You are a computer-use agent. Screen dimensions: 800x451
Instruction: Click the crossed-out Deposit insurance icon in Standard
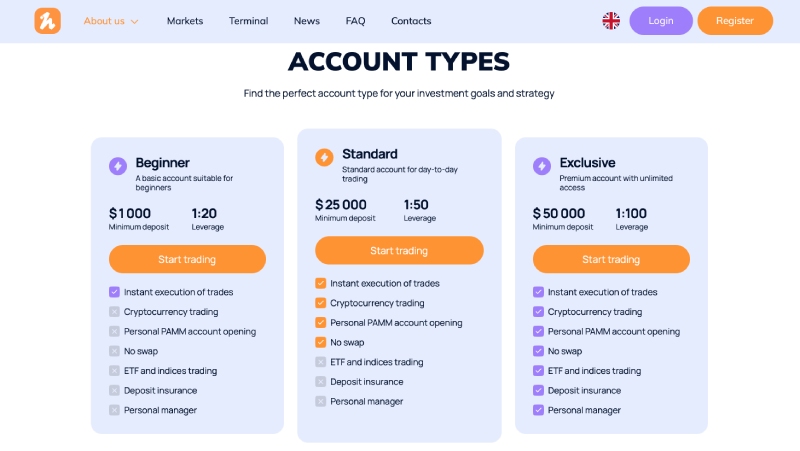(x=320, y=382)
